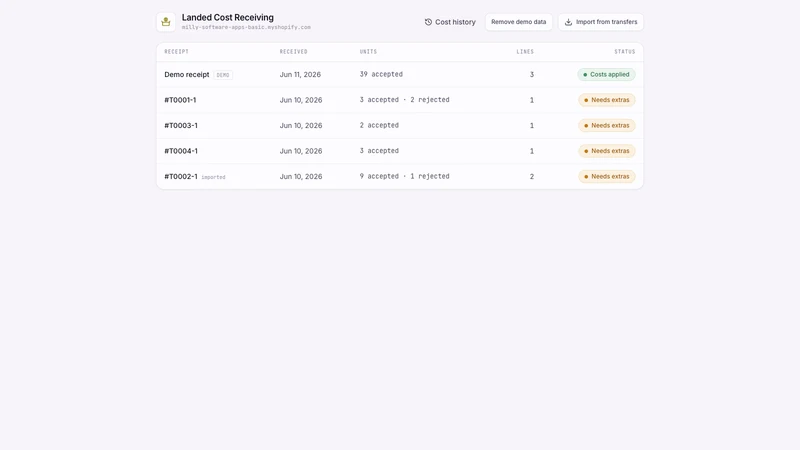Open receipt #T0004-1
The width and height of the screenshot is (800, 450).
click(x=399, y=151)
